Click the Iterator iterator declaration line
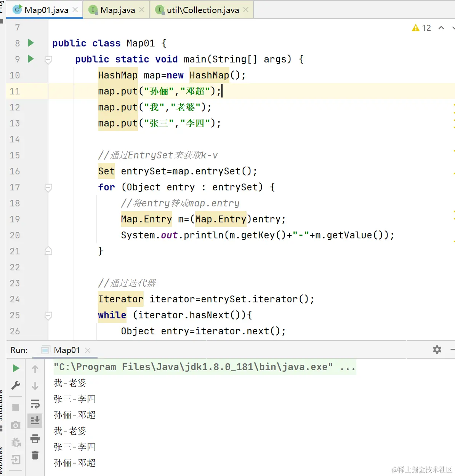 point(206,299)
